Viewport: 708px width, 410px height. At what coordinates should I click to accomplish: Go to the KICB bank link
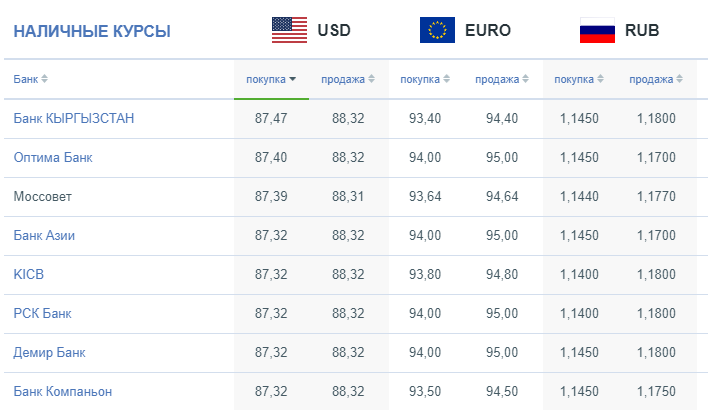(28, 274)
